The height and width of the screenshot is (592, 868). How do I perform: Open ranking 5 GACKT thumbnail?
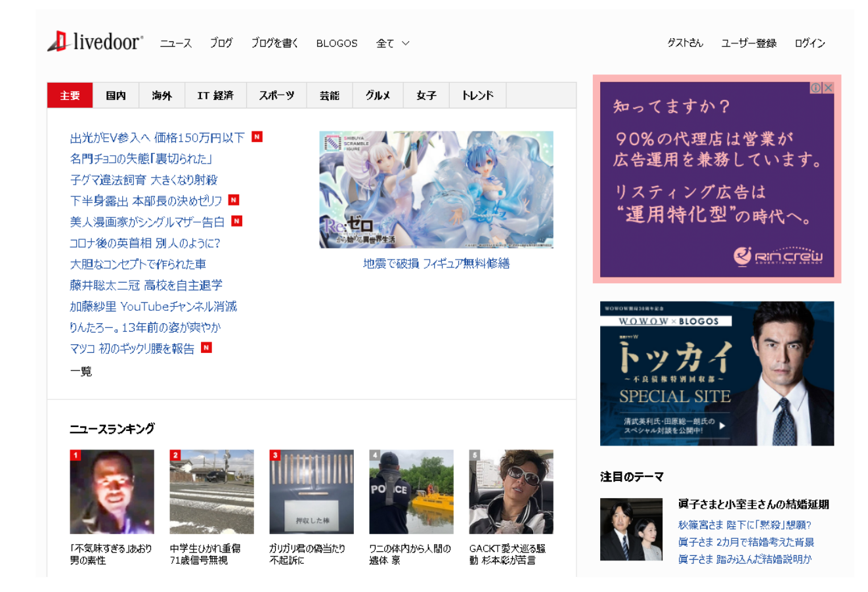pos(511,491)
